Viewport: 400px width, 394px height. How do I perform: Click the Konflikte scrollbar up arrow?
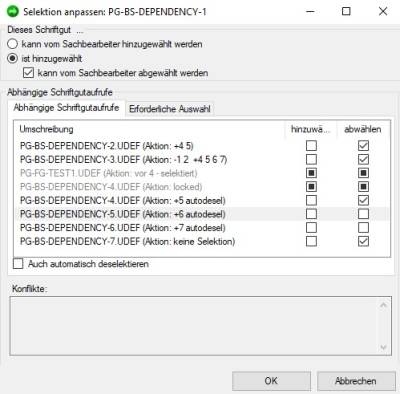click(383, 305)
